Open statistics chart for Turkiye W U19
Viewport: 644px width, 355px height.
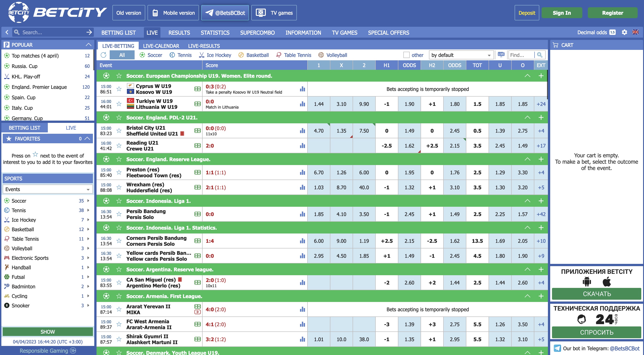tap(302, 104)
